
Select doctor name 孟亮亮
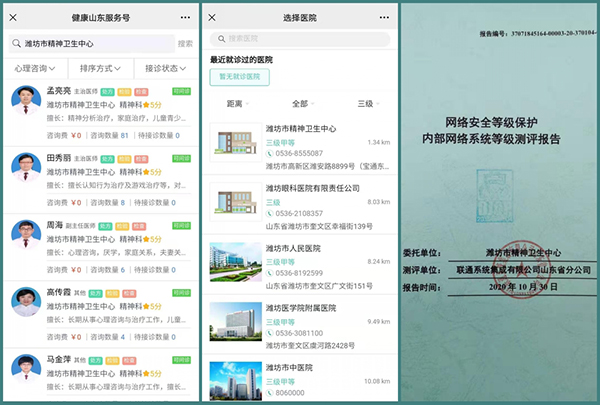[59, 91]
